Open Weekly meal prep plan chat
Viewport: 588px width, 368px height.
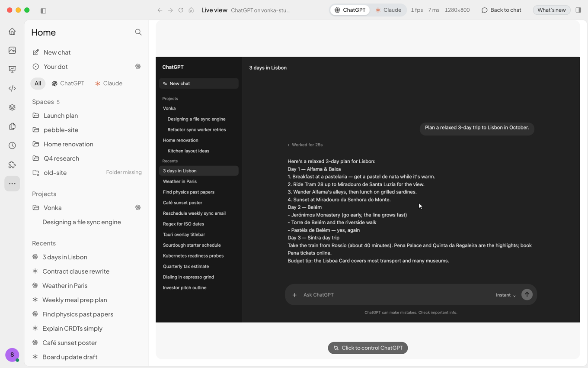(87, 300)
